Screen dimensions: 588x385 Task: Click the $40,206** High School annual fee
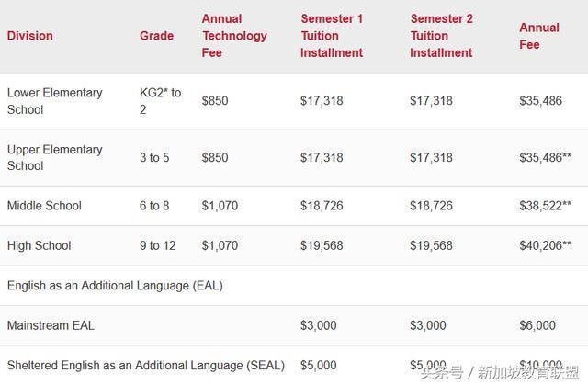pos(546,245)
